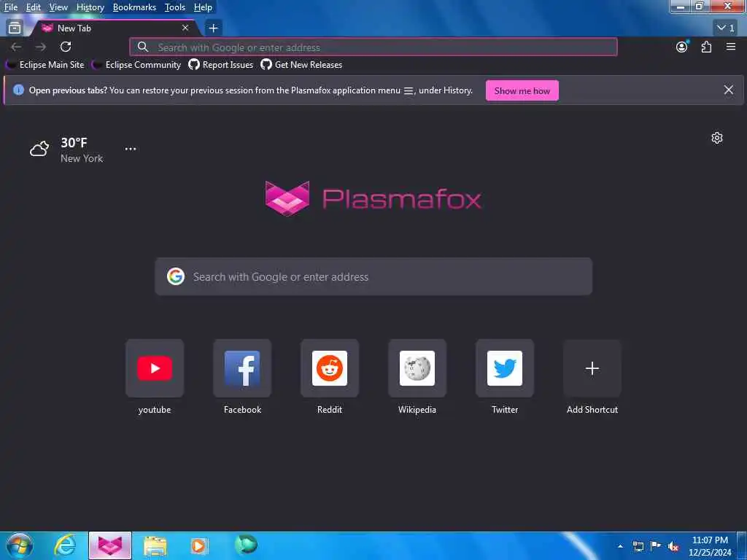Go forward one page
The height and width of the screenshot is (560, 747).
coord(41,47)
